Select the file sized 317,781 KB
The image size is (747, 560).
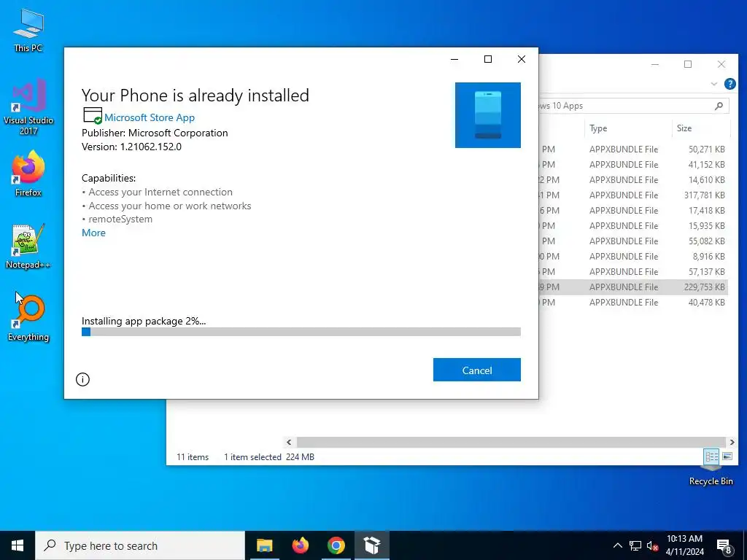click(x=634, y=195)
